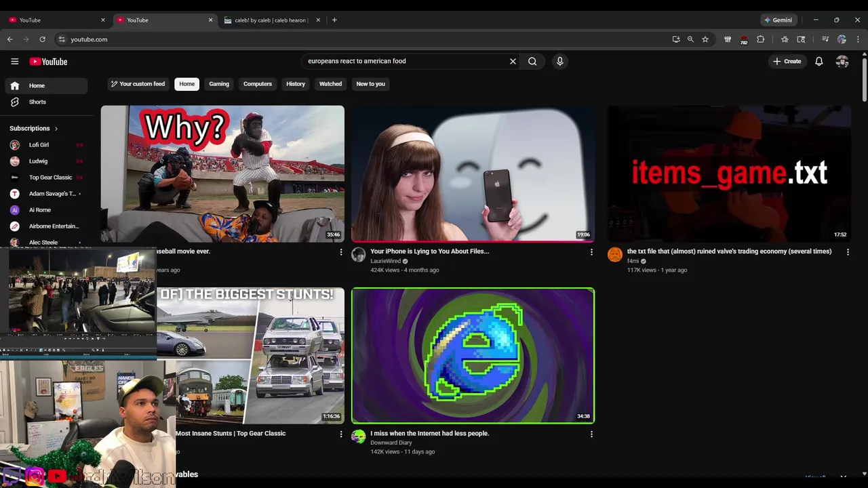The image size is (868, 488).
Task: Open the Extensions puzzle icon
Action: [x=760, y=39]
